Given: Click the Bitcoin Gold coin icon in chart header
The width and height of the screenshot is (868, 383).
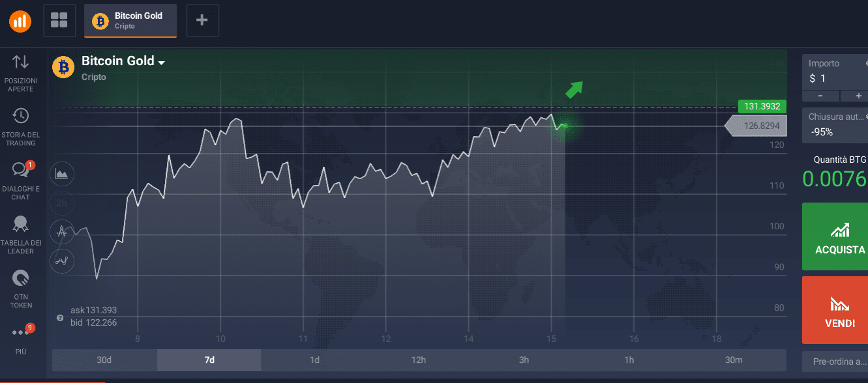Looking at the screenshot, I should click(x=63, y=66).
